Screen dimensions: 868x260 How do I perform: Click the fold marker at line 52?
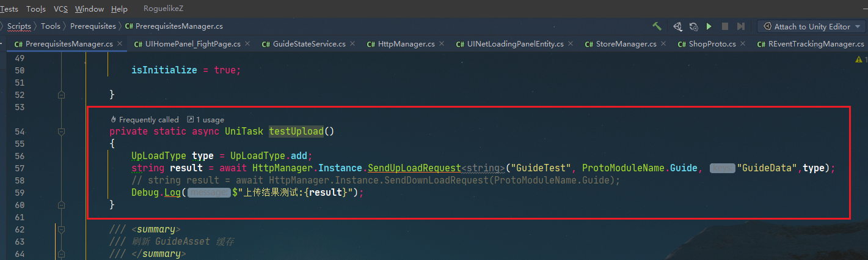(61, 95)
